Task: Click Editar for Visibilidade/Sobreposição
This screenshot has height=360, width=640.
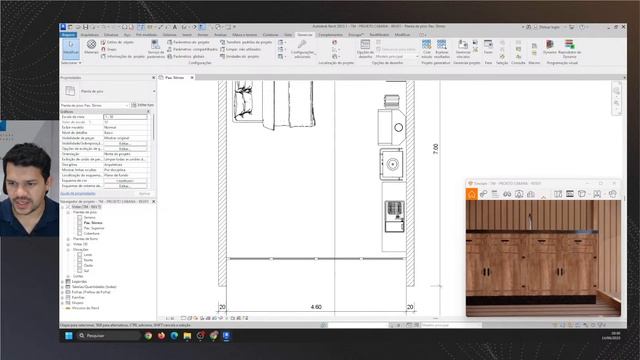Action: 124,143
